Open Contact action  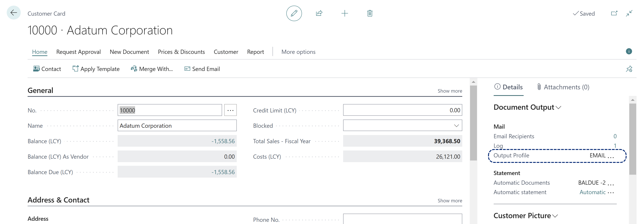point(47,69)
